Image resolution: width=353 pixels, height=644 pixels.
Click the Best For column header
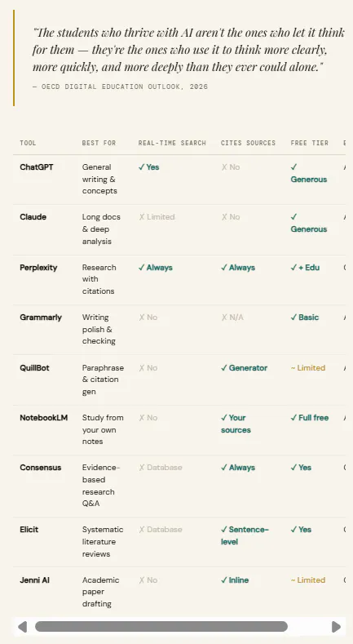[x=99, y=143]
